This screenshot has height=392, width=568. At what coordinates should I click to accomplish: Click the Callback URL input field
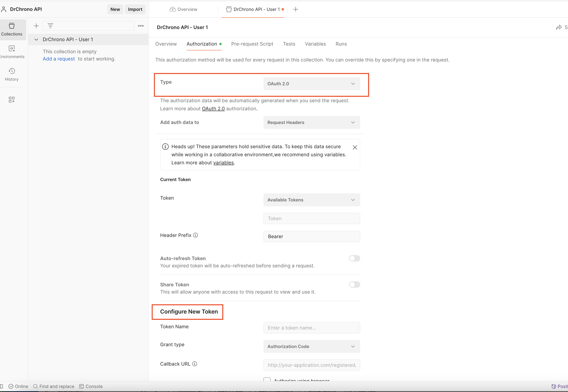pos(311,365)
